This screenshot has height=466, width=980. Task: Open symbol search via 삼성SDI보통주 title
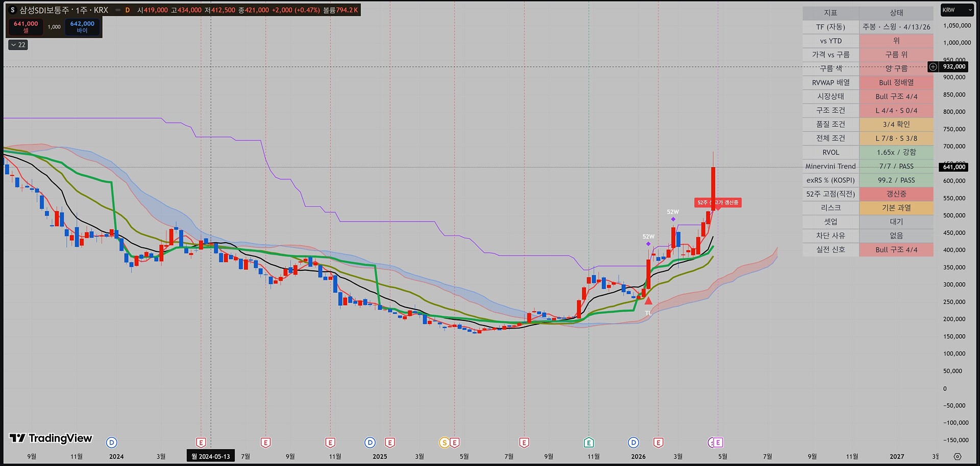(64, 10)
